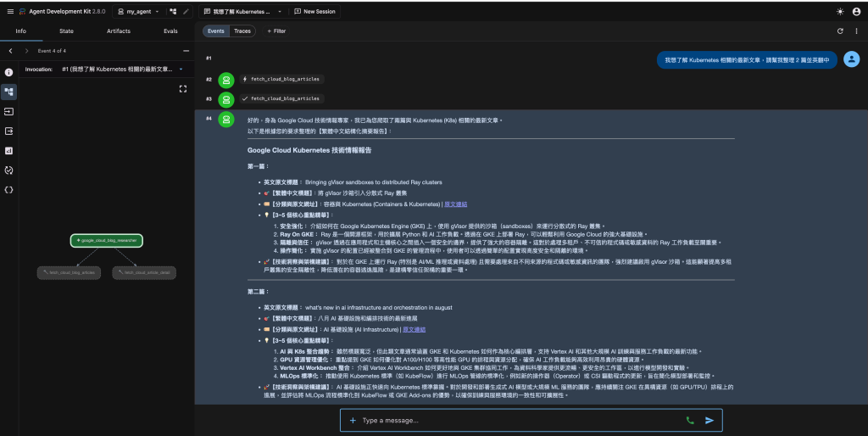The image size is (868, 436).
Task: Select the Events view toggle
Action: coord(216,31)
